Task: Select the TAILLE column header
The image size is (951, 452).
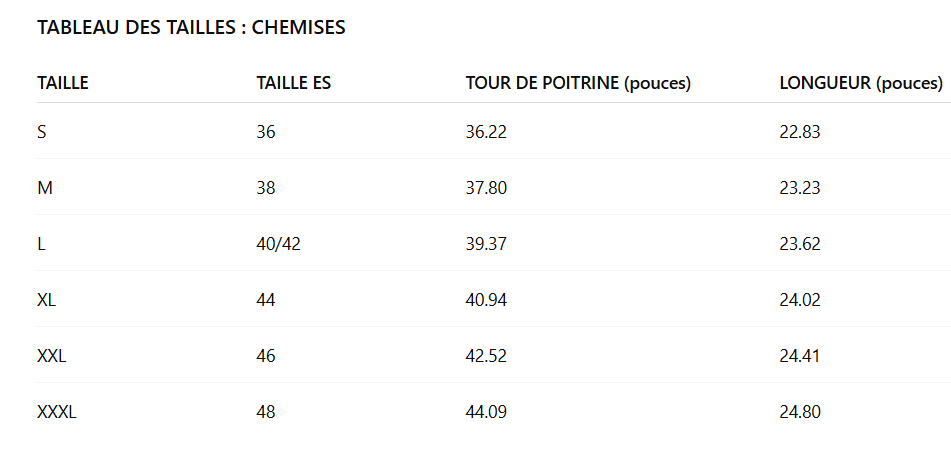Action: [62, 83]
